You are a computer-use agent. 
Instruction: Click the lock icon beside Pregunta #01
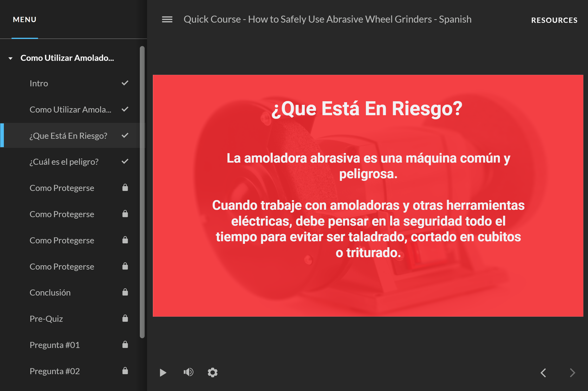(125, 344)
